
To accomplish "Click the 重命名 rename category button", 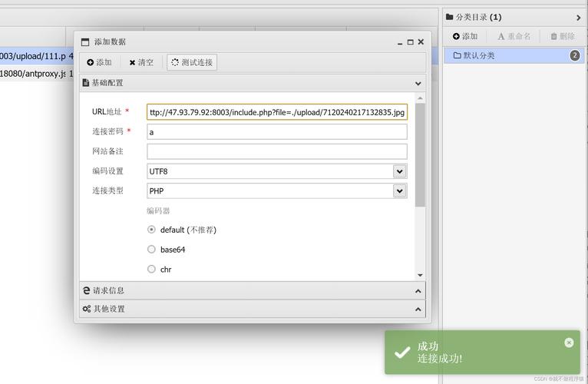I will pyautogui.click(x=514, y=36).
